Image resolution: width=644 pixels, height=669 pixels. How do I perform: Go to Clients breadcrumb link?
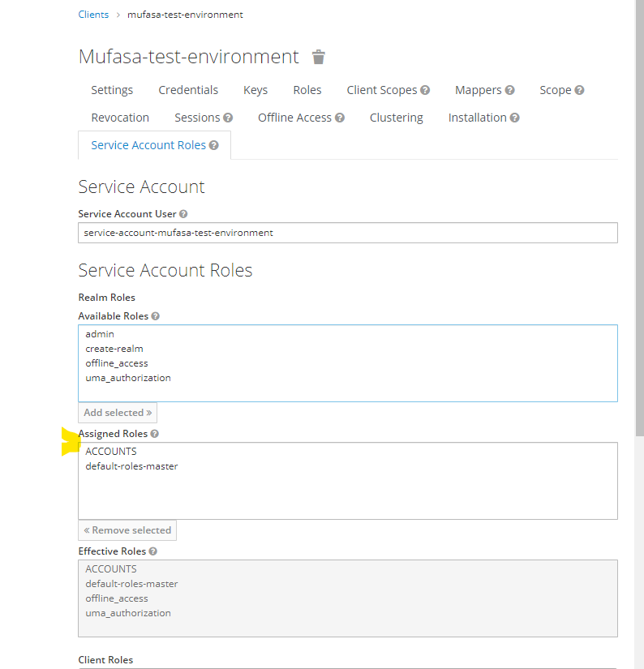click(x=93, y=15)
